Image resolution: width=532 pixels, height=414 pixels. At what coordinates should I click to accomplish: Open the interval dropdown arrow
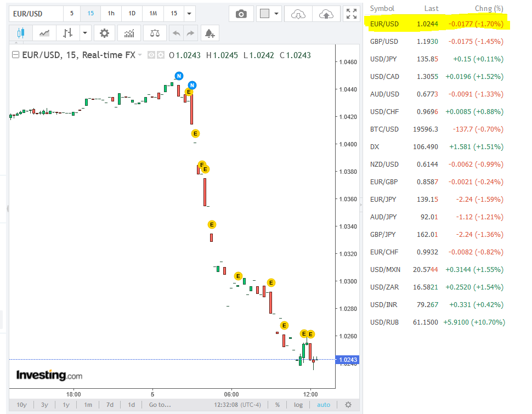coord(189,14)
